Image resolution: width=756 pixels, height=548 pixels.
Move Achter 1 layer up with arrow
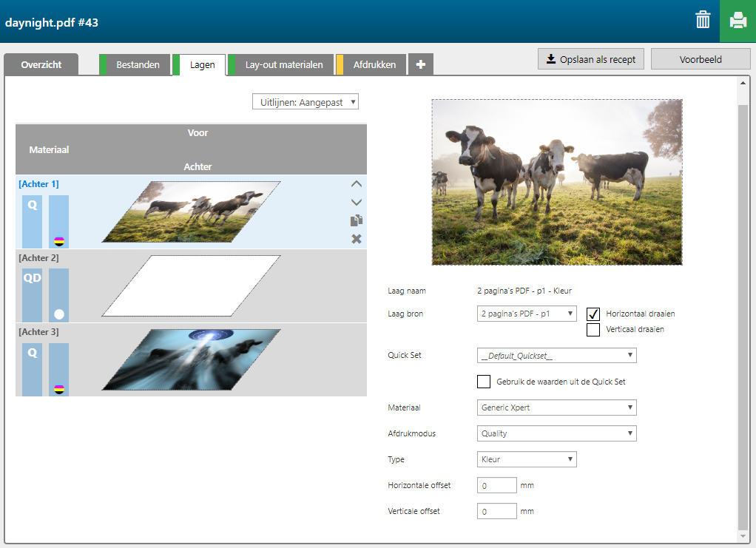(x=357, y=184)
